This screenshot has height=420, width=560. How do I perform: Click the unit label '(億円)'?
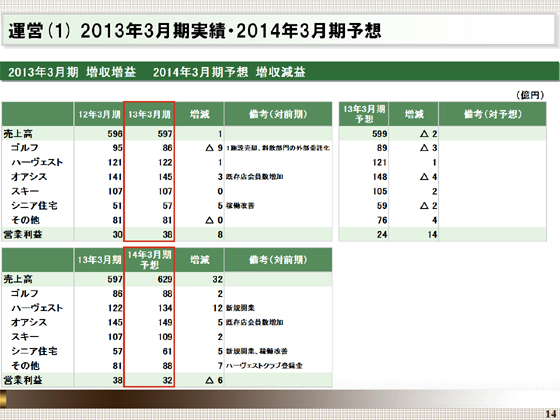[x=530, y=95]
